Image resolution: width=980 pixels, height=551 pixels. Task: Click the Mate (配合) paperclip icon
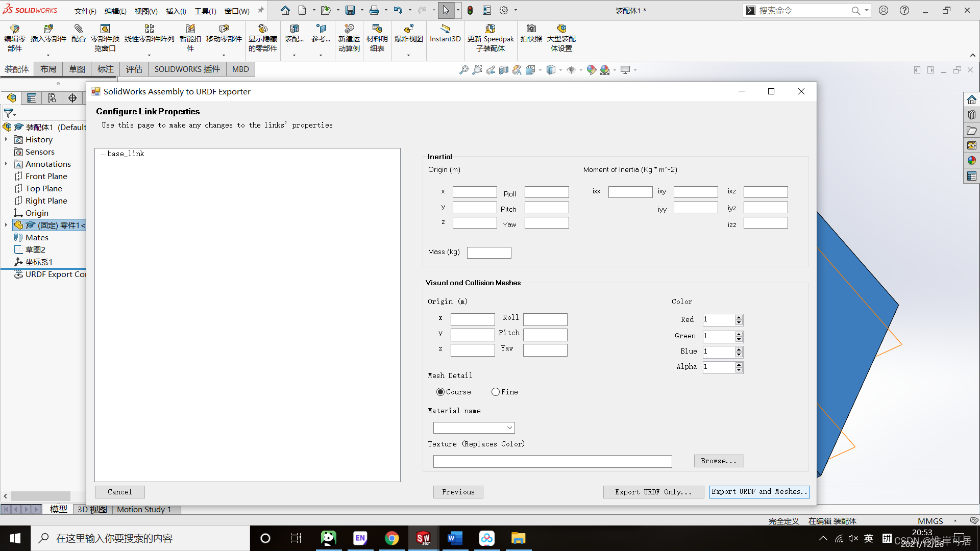(78, 29)
